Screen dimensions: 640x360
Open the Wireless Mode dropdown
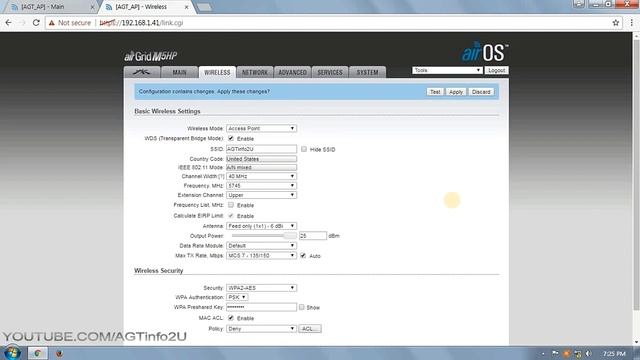coord(261,128)
